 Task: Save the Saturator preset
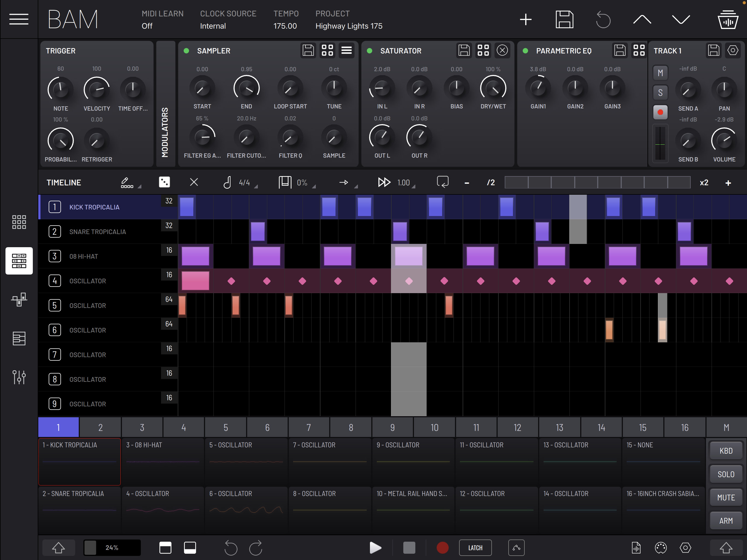point(464,50)
